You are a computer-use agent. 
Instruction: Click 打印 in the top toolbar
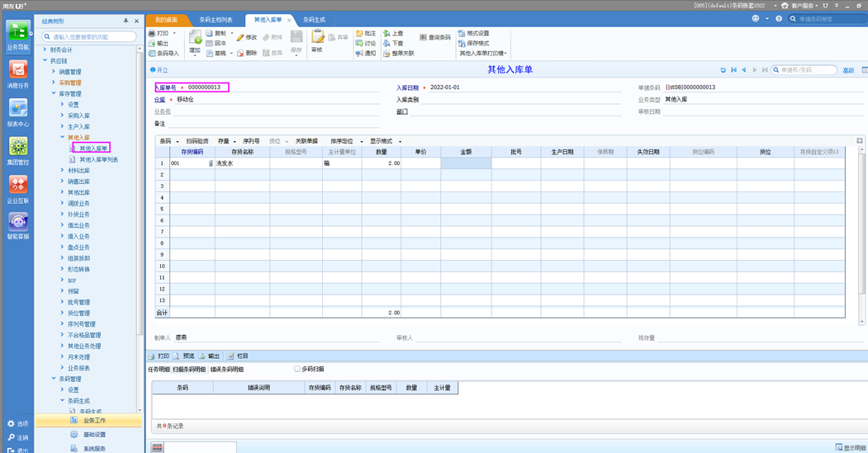click(x=159, y=33)
